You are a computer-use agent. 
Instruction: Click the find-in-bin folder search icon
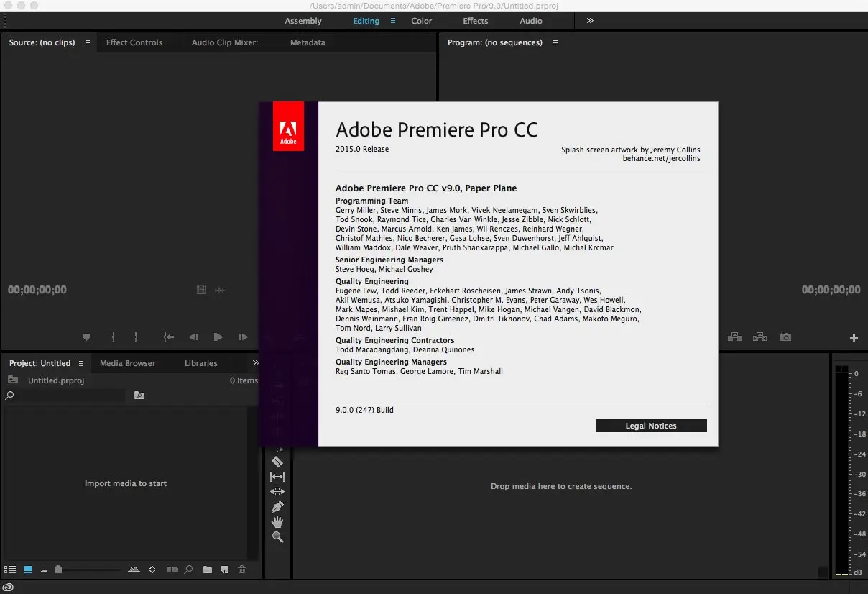139,396
